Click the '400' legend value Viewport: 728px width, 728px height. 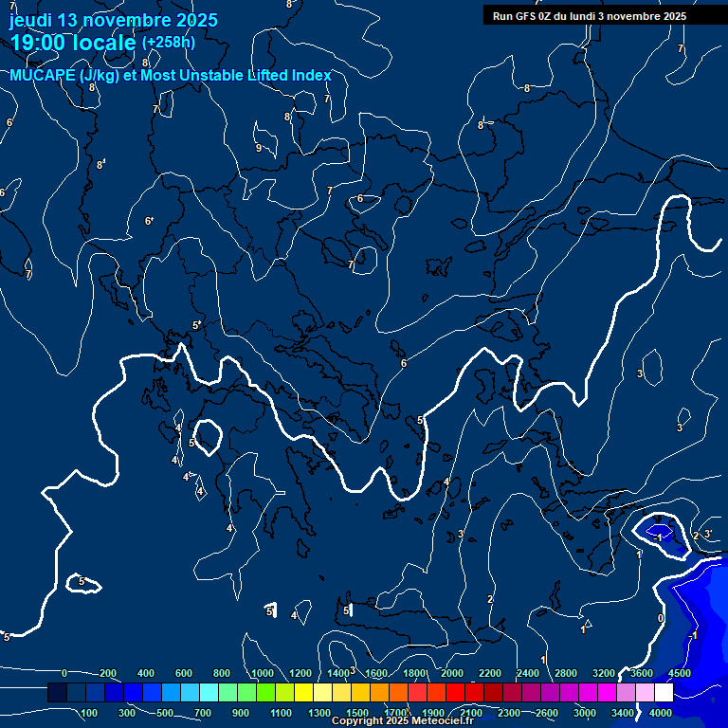point(146,673)
